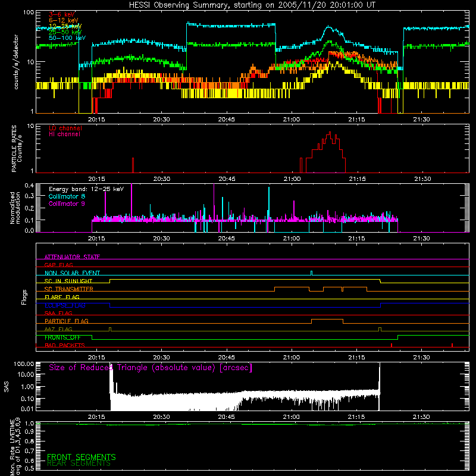Select the 3-6 keV legend label

[x=62, y=14]
